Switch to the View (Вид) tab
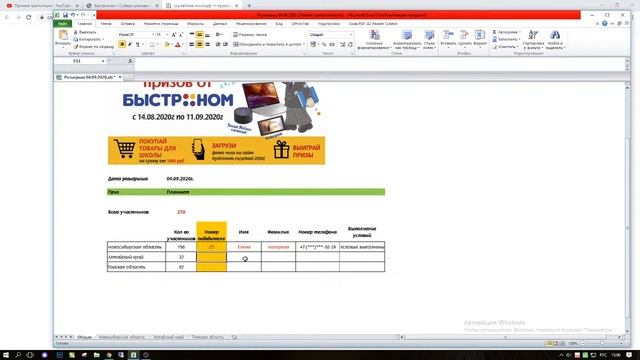 [x=279, y=24]
